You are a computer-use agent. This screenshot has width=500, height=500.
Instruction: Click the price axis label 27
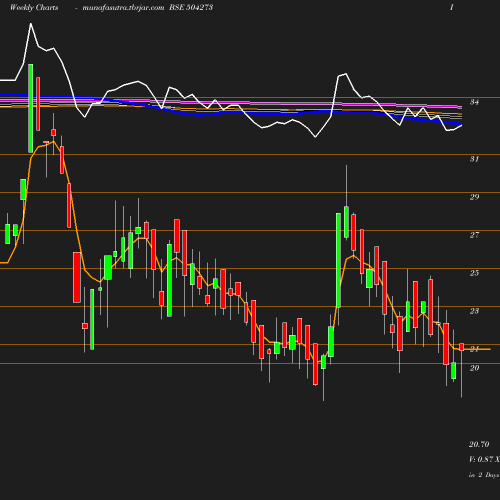[474, 235]
